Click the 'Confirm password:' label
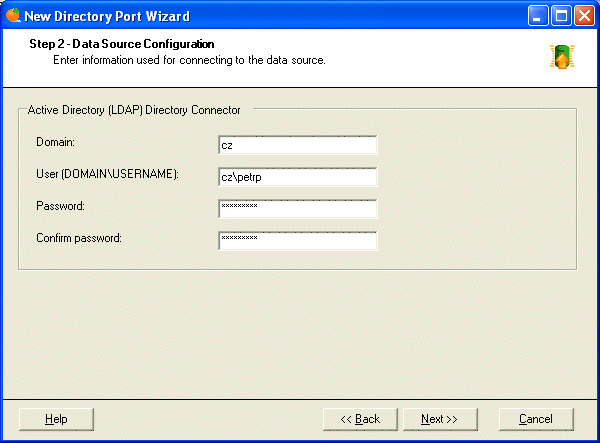 tap(79, 238)
